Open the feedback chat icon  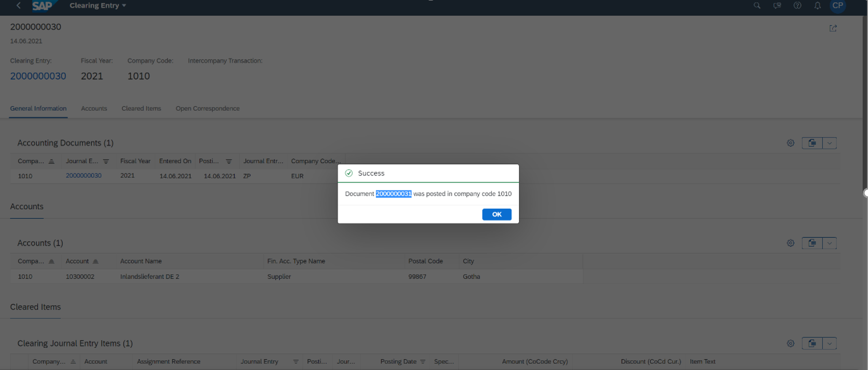(777, 5)
